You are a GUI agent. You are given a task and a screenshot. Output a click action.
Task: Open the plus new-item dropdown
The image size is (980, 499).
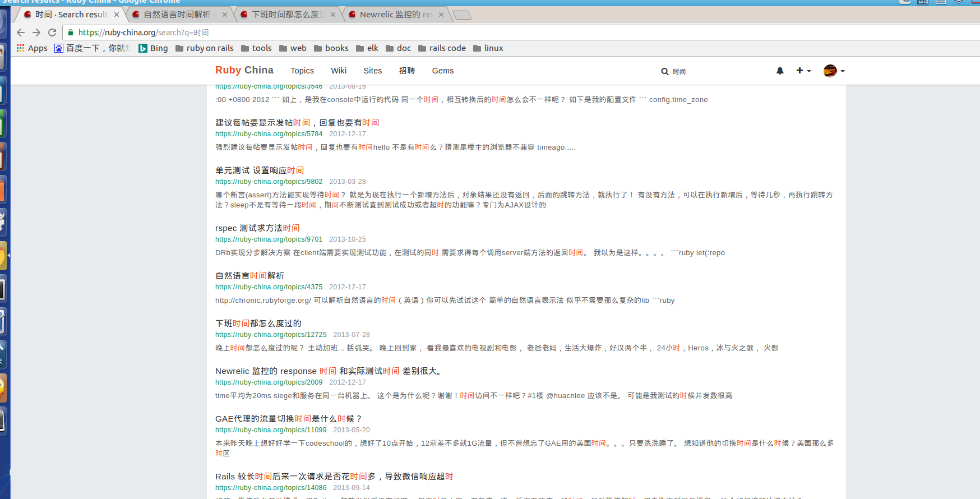click(803, 71)
